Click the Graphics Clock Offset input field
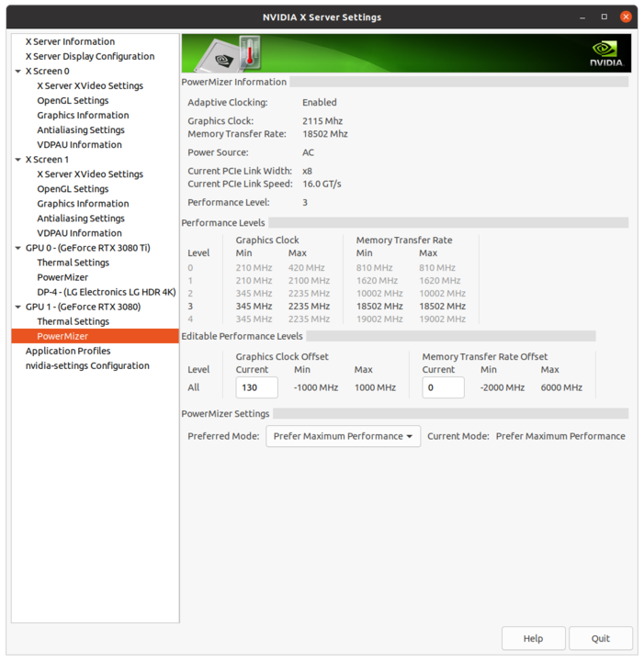This screenshot has height=661, width=644. [256, 387]
